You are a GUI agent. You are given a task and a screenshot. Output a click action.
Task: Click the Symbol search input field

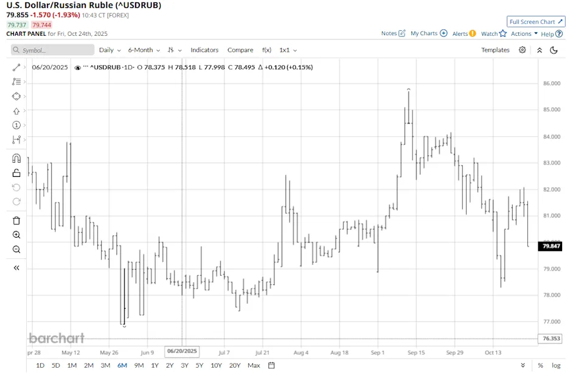pos(53,50)
